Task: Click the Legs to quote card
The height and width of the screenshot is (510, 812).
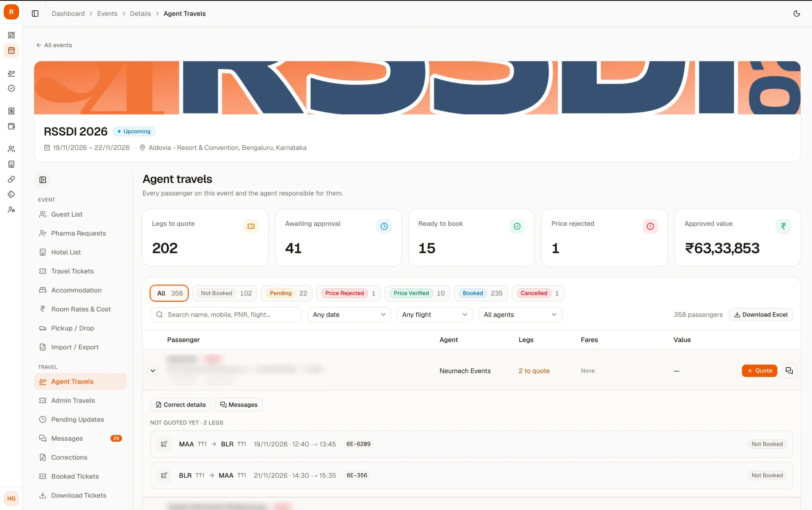Action: [205, 238]
